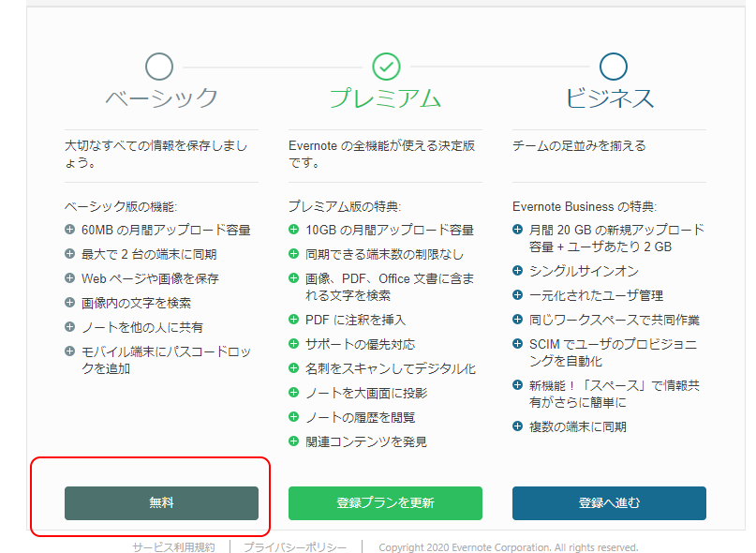The image size is (756, 553).
Task: Click blue plus beside 同じワークスペースで共同作業
Action: [517, 319]
